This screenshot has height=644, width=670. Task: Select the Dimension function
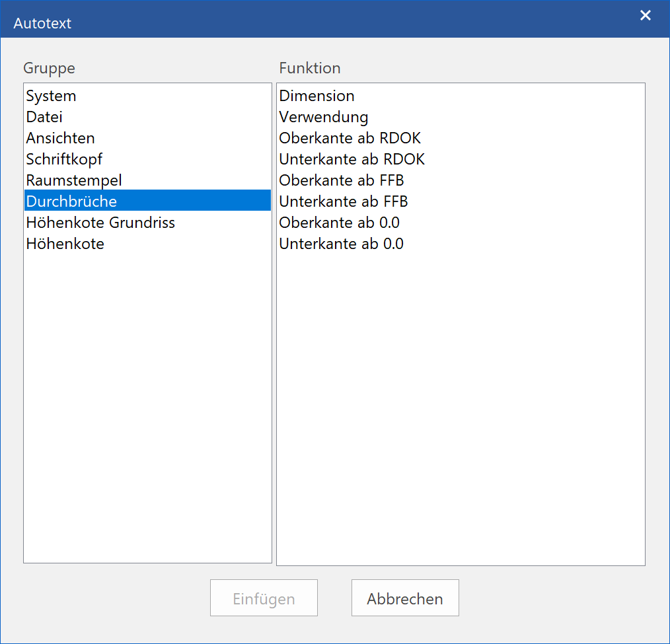click(461, 96)
